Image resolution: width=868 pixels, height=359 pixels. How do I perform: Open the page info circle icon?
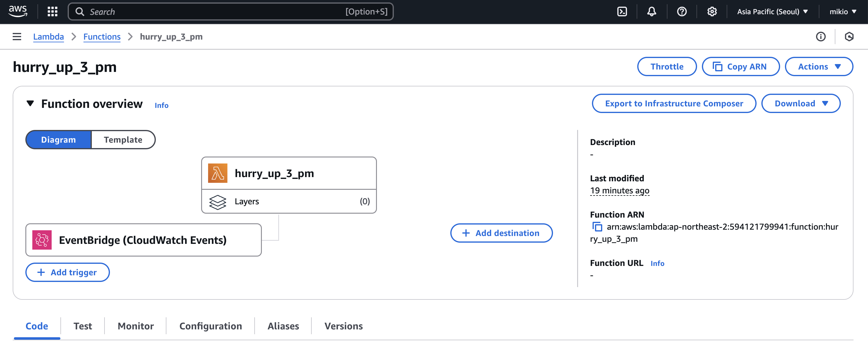click(x=821, y=37)
